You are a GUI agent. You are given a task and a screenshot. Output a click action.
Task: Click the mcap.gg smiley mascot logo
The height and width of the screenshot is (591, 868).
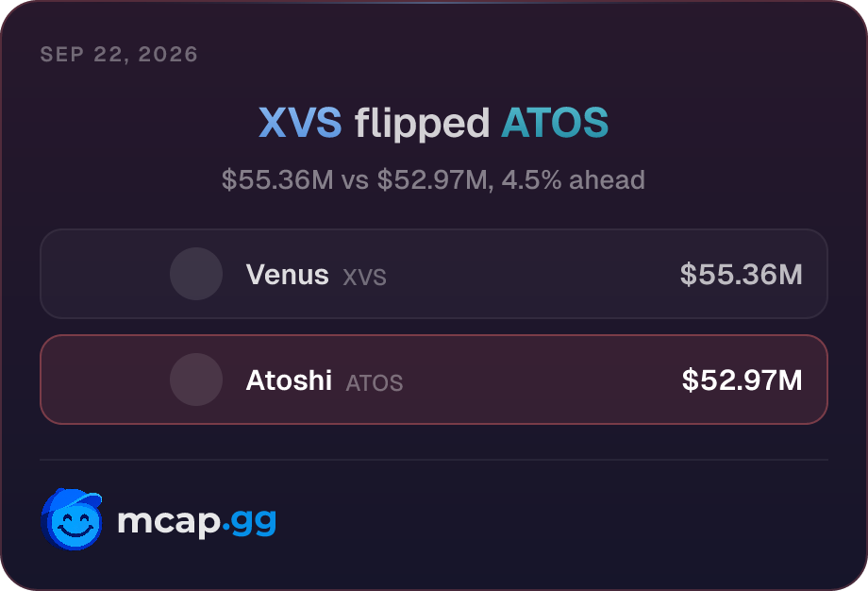coord(72,519)
